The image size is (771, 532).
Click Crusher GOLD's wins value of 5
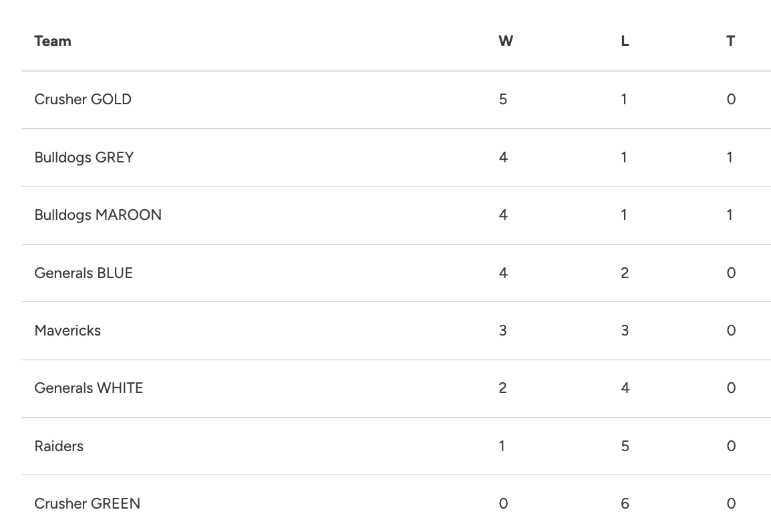tap(503, 100)
